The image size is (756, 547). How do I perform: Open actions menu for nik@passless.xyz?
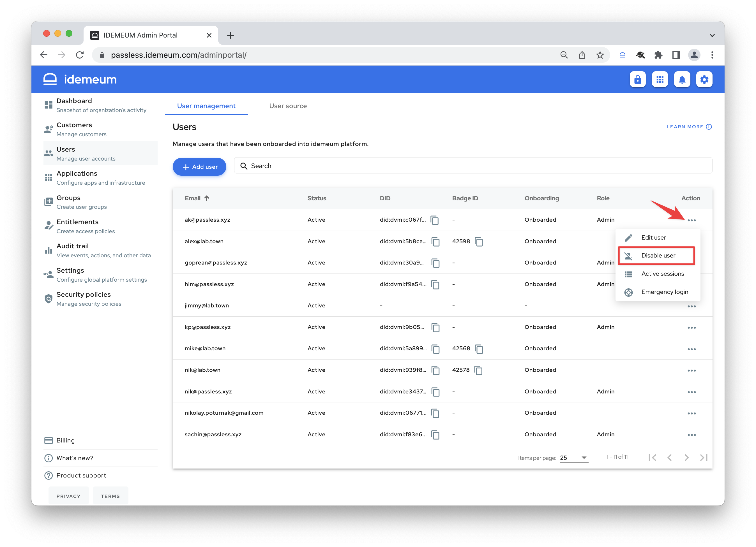(691, 392)
